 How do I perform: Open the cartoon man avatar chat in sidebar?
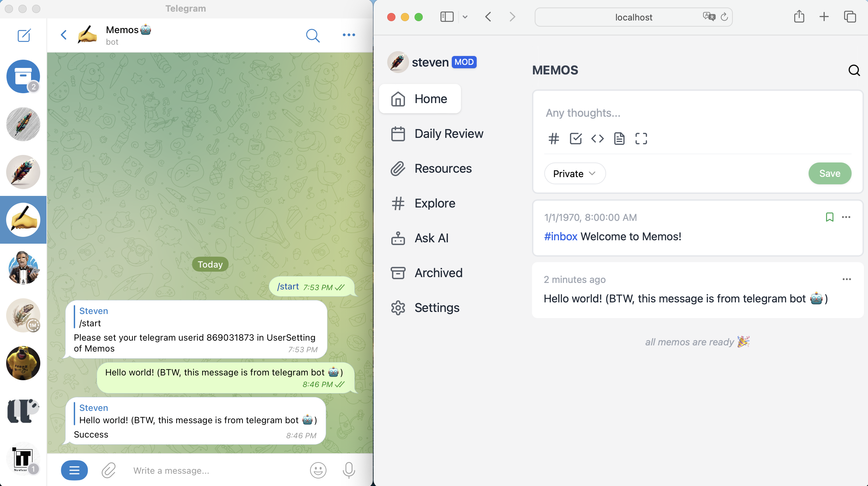[23, 268]
